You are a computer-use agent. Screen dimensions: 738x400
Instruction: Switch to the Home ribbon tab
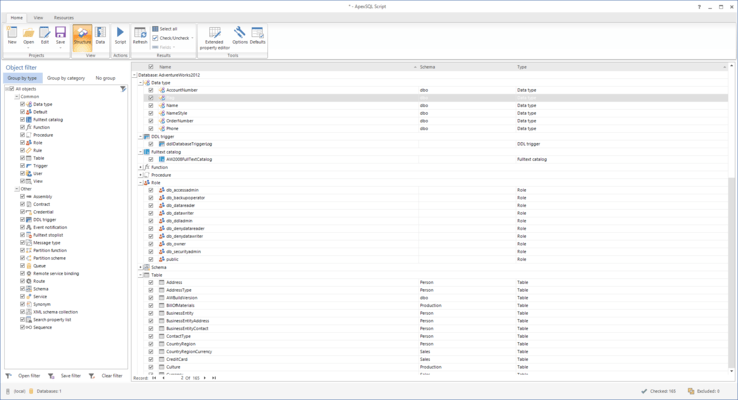(16, 18)
